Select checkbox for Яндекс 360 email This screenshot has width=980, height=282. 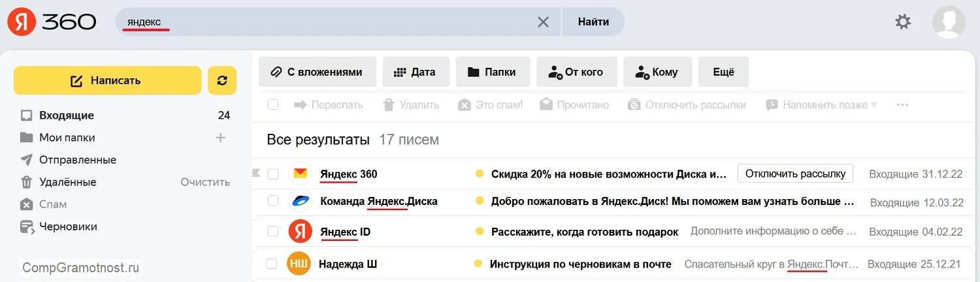pos(273,174)
